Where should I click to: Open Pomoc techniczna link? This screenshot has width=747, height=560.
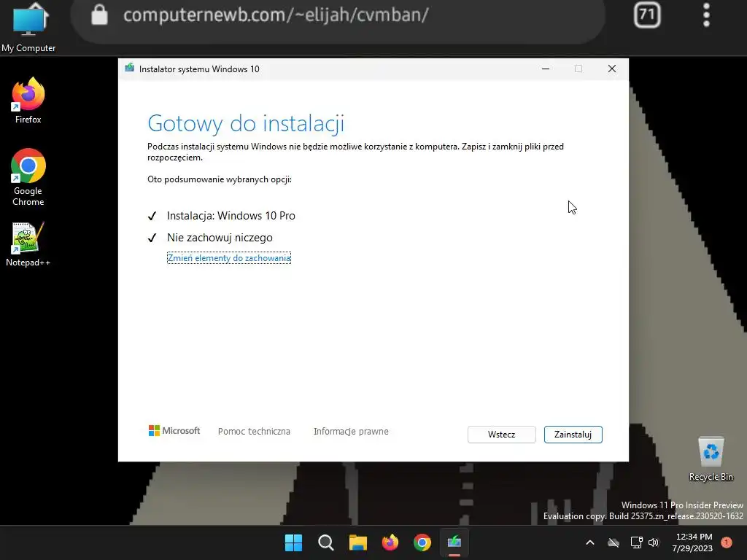point(254,432)
